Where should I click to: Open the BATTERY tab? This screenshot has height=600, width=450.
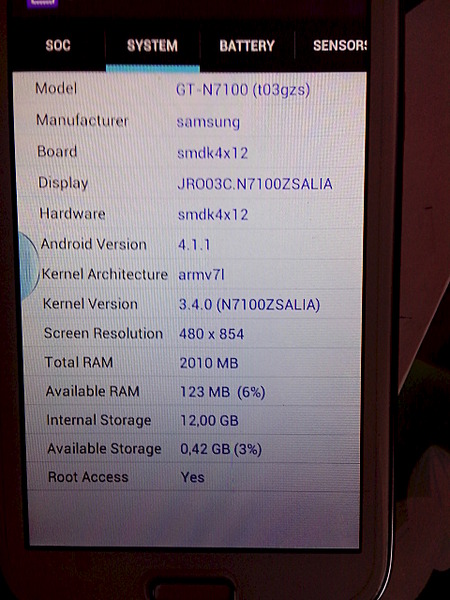[247, 46]
